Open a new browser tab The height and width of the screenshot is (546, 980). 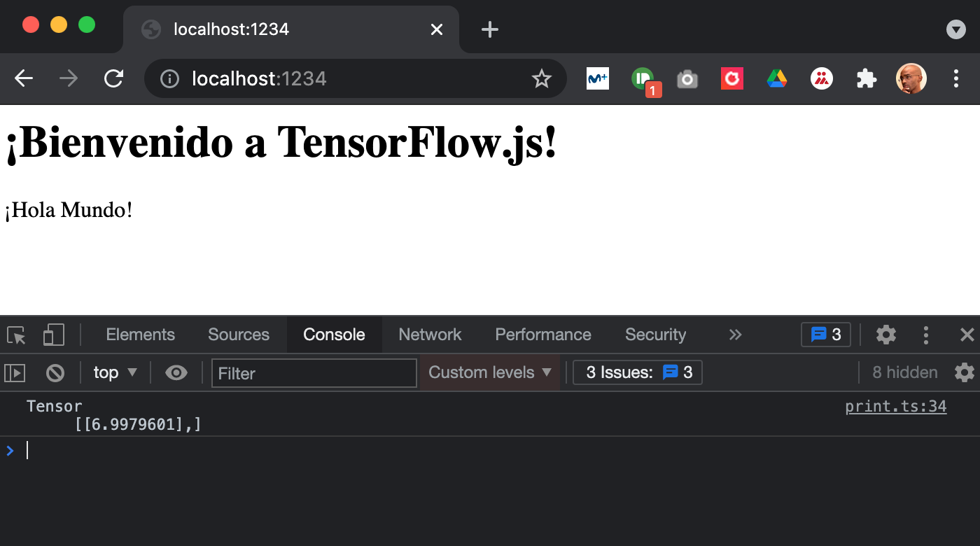[490, 29]
